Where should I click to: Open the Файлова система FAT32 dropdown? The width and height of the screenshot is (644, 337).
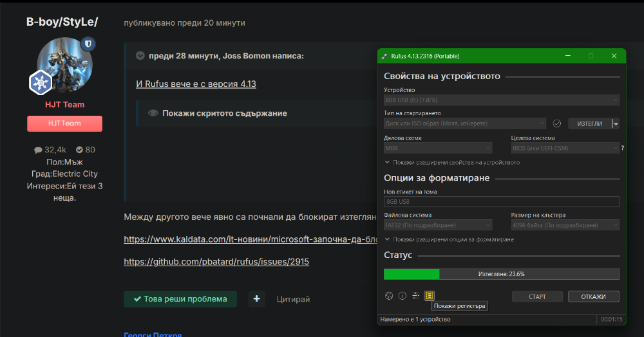pos(438,225)
